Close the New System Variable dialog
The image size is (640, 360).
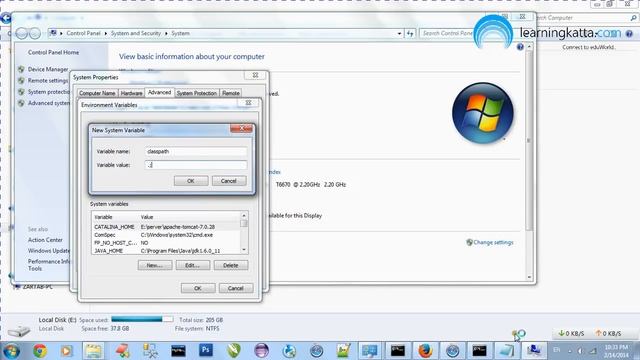(x=241, y=129)
